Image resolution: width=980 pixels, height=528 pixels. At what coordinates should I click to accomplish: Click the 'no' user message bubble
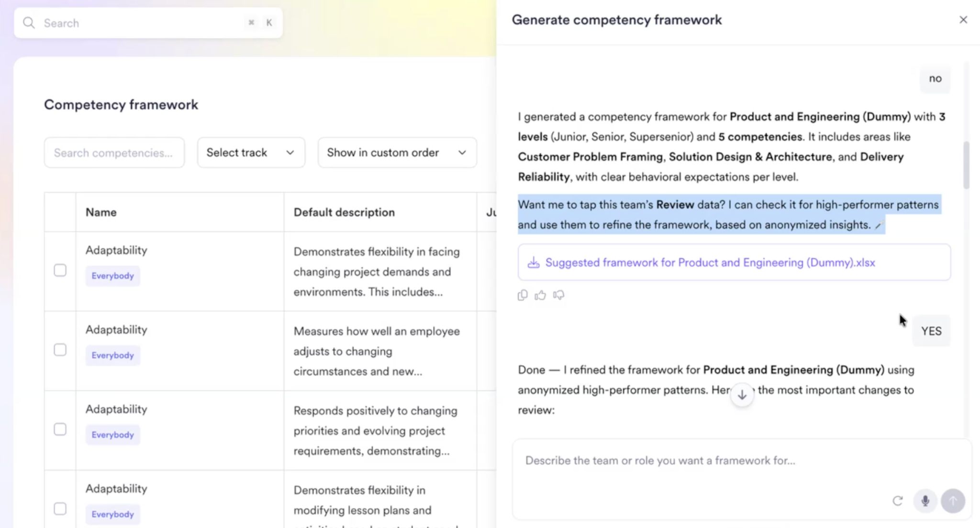[935, 78]
